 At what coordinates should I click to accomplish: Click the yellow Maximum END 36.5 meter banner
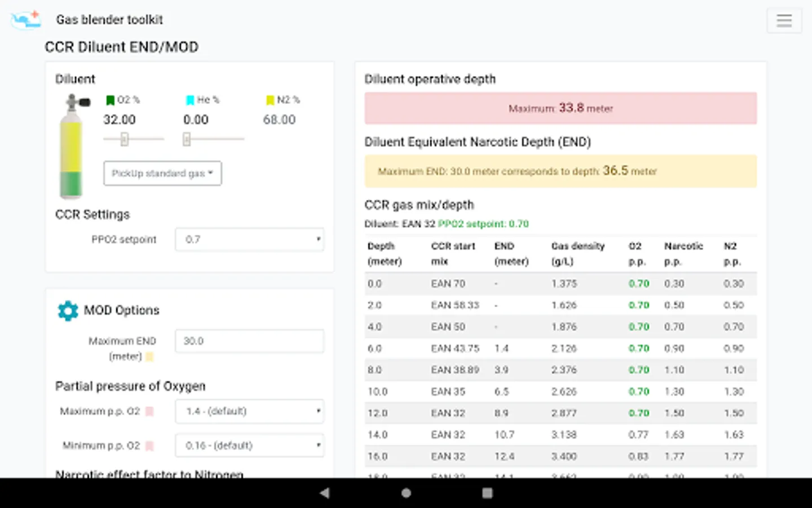click(561, 171)
